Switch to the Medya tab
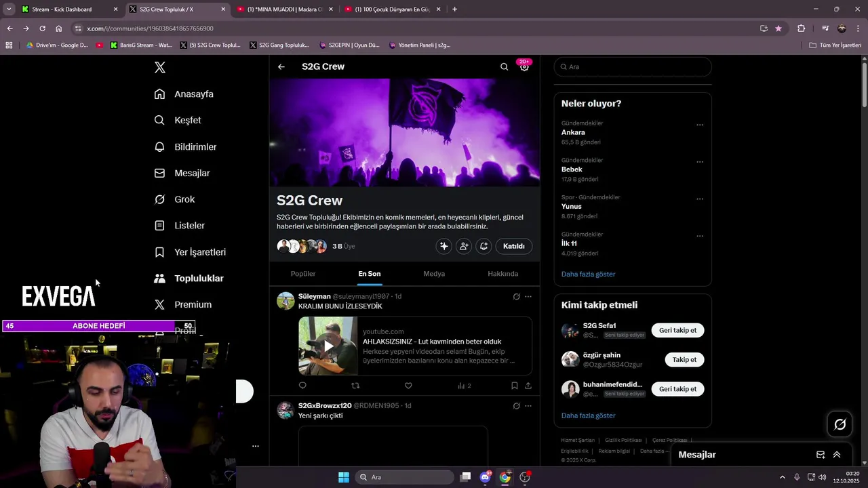868x488 pixels. coord(434,274)
